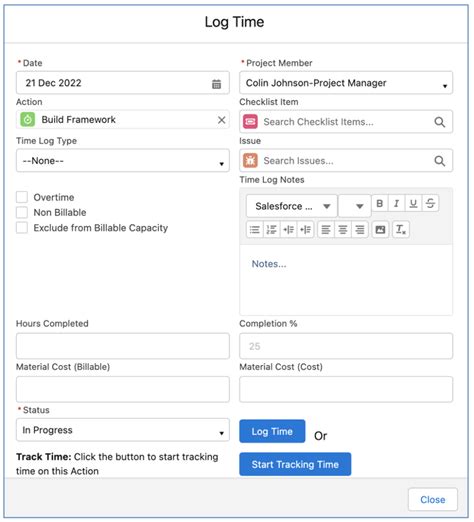474x522 pixels.
Task: Insert a bulleted list in notes
Action: tap(255, 230)
